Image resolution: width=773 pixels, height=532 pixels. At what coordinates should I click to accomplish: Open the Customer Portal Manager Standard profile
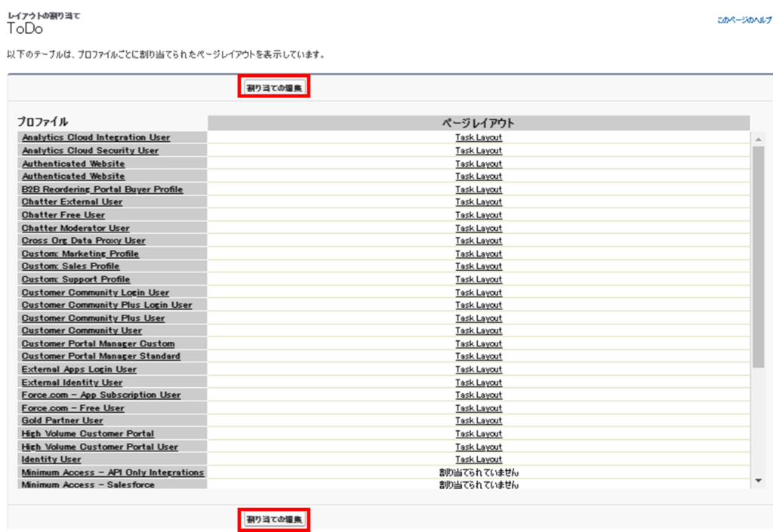point(101,356)
